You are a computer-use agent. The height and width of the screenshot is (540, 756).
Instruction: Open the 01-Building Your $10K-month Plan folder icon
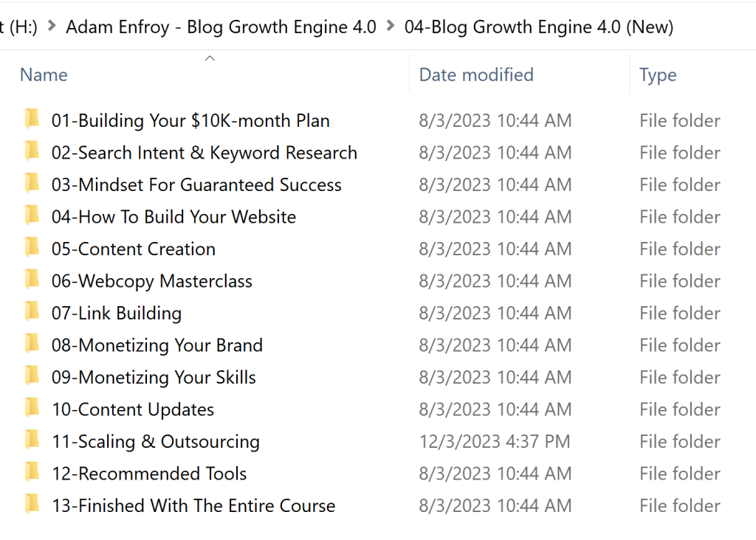coord(32,120)
